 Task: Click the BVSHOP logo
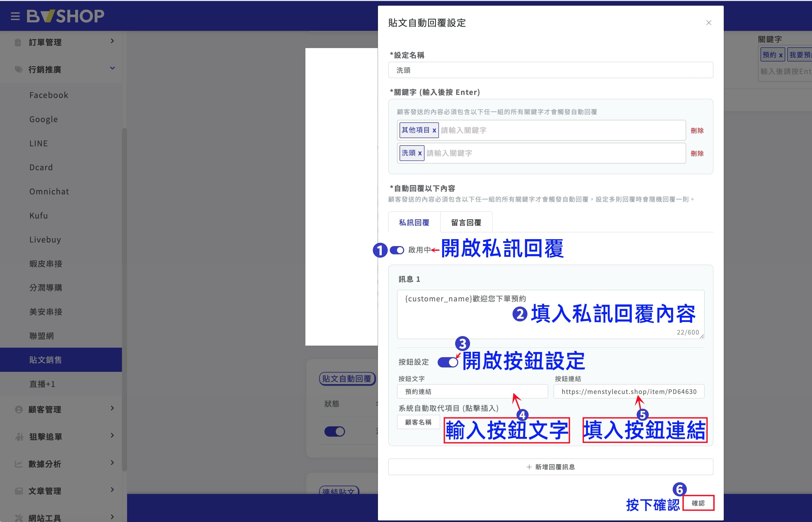65,16
